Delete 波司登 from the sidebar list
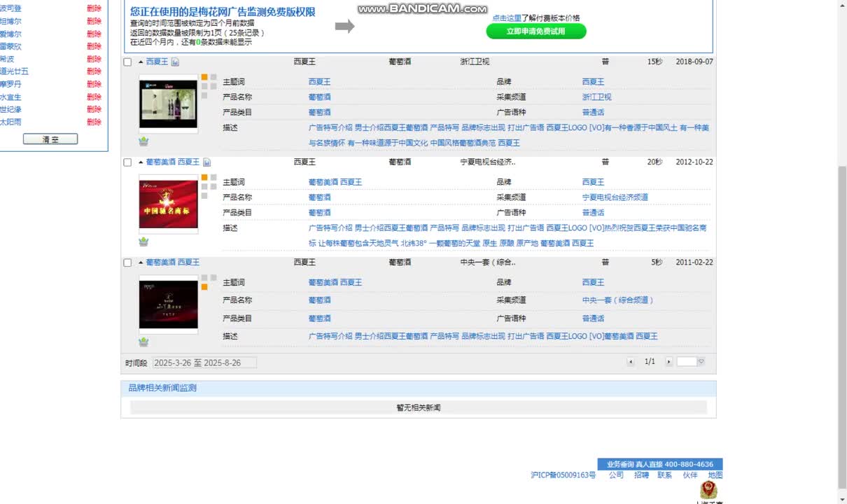The width and height of the screenshot is (847, 504). click(94, 8)
